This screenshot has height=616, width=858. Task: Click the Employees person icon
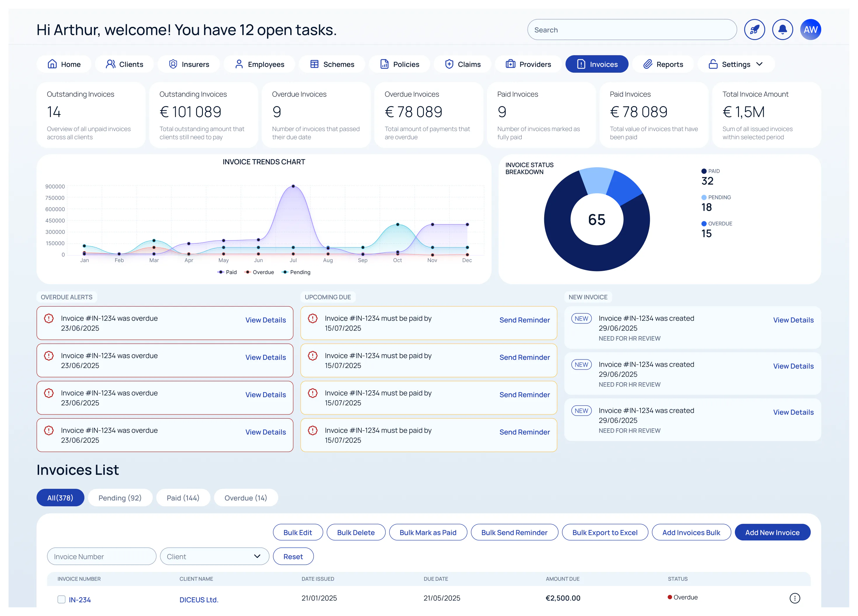(x=239, y=64)
